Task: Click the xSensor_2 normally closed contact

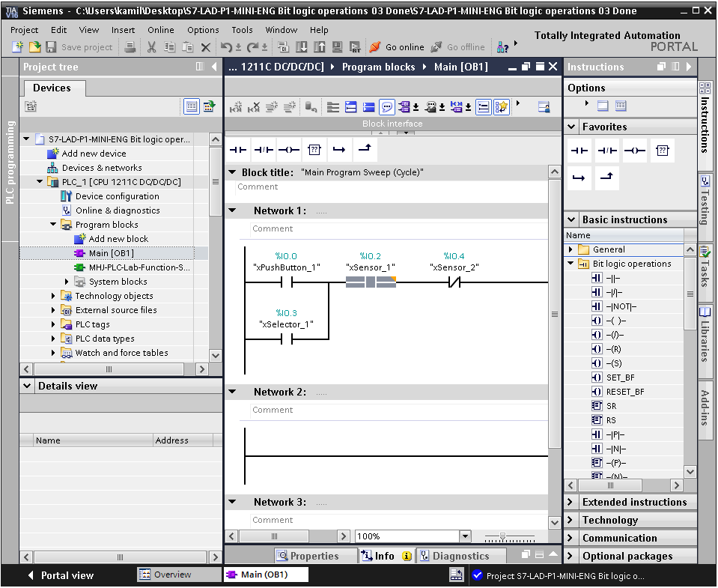Action: point(454,282)
